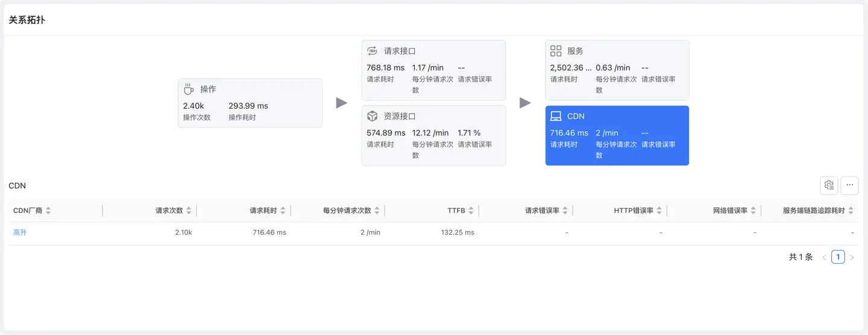Click arrow between 操作 and 请求接口
Screen dimensions: 868x335
pos(342,103)
